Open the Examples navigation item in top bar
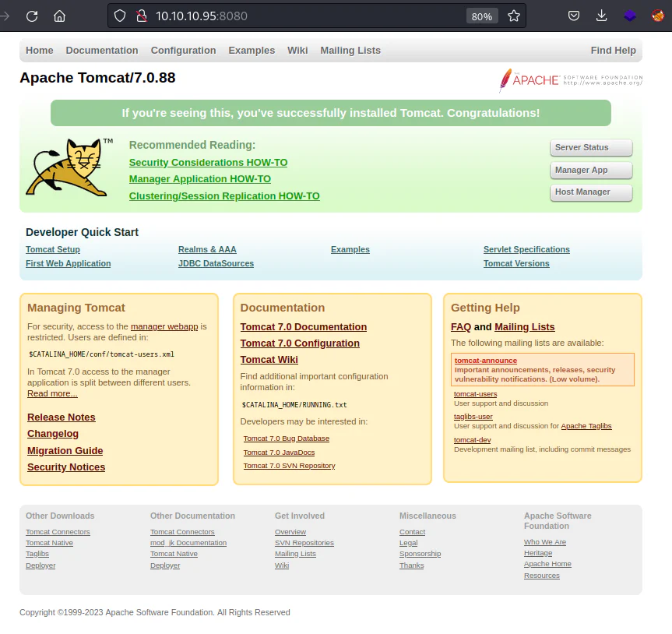Screen dimensions: 672x634 [x=252, y=51]
